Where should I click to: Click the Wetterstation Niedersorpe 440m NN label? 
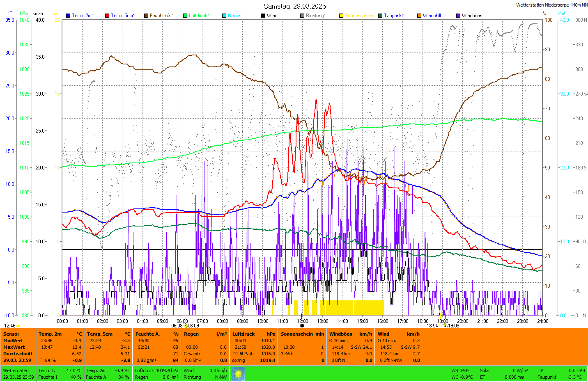tap(551, 5)
